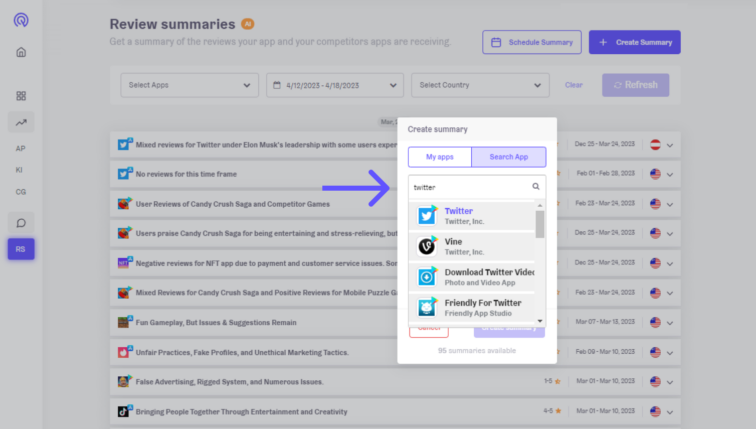Screen dimensions: 756x429
Task: Switch to the My apps tab
Action: point(440,157)
